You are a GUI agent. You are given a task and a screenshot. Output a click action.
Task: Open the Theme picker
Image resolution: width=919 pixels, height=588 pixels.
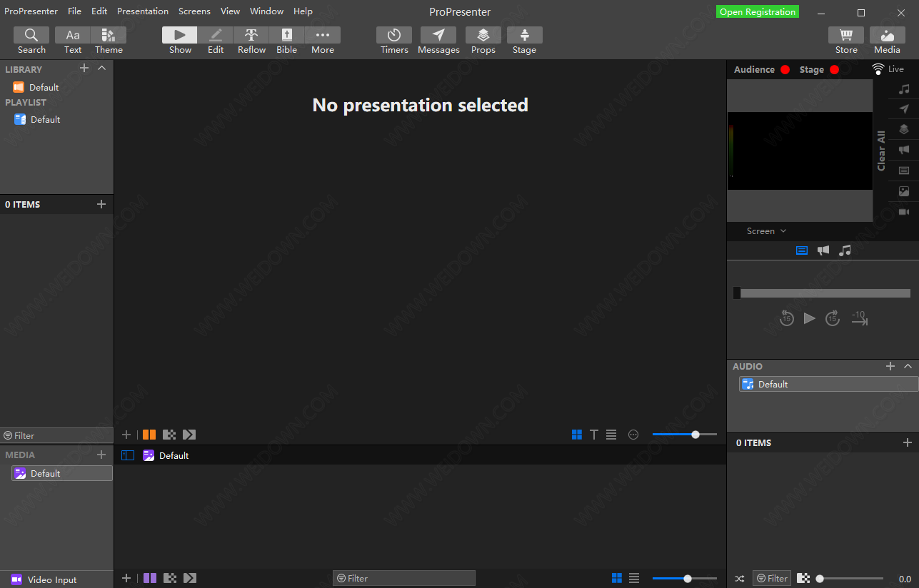[109, 41]
